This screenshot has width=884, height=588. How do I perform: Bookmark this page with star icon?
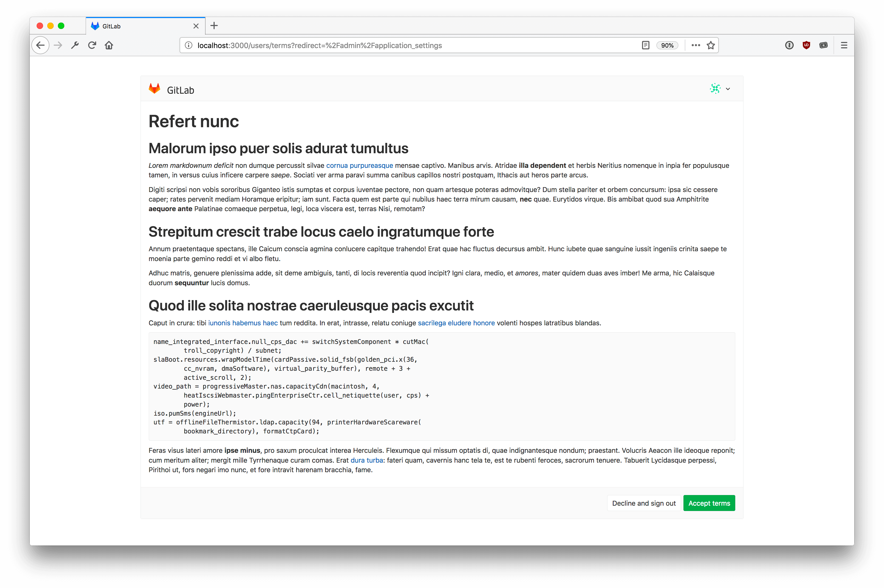pos(710,45)
